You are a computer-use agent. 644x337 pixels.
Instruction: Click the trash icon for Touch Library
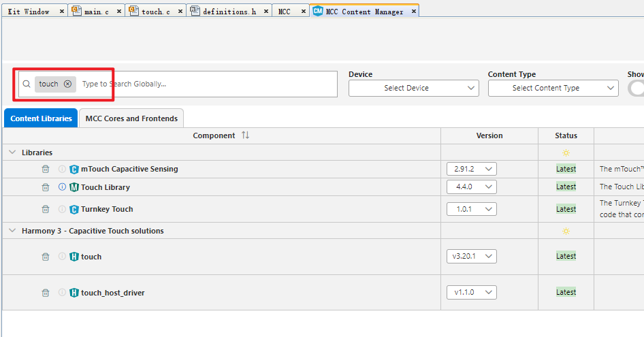(46, 187)
